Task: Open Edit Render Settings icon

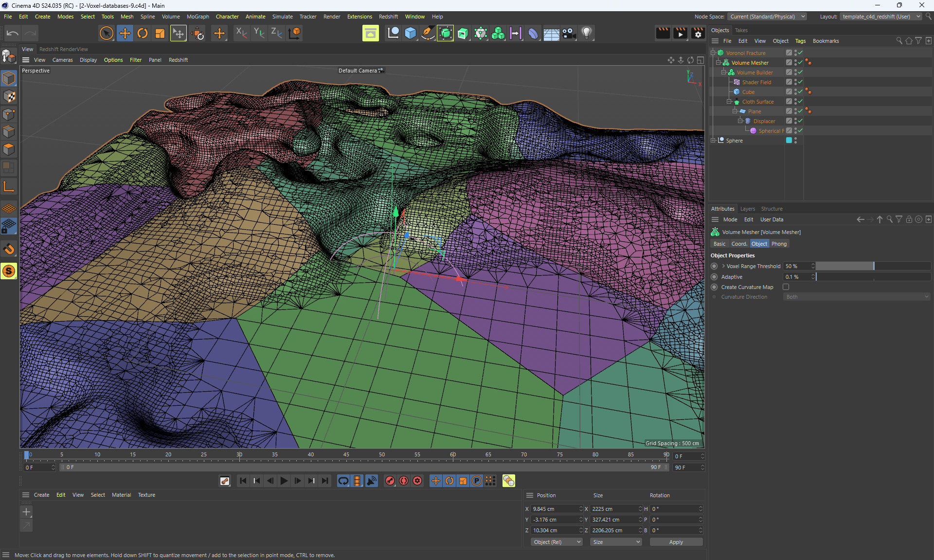Action: [698, 33]
